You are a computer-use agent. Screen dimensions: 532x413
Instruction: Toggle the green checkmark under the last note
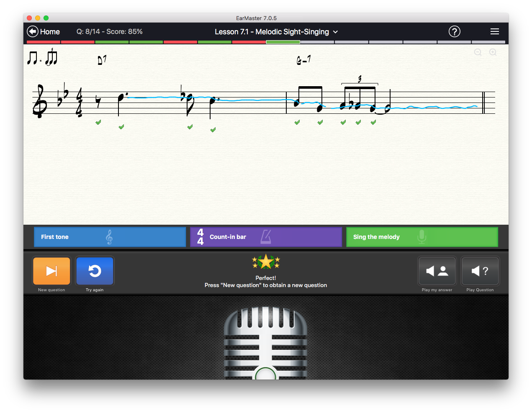click(x=373, y=122)
